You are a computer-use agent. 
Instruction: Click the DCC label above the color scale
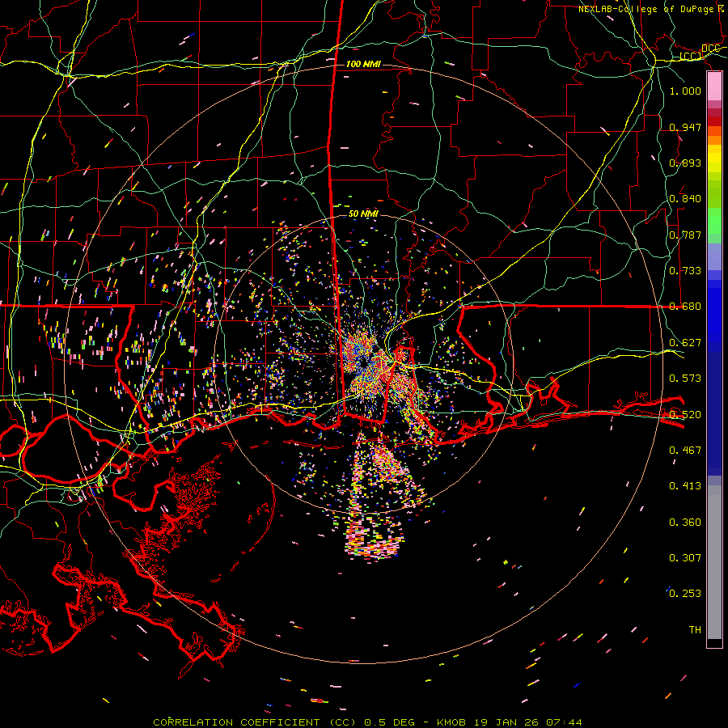tap(710, 49)
